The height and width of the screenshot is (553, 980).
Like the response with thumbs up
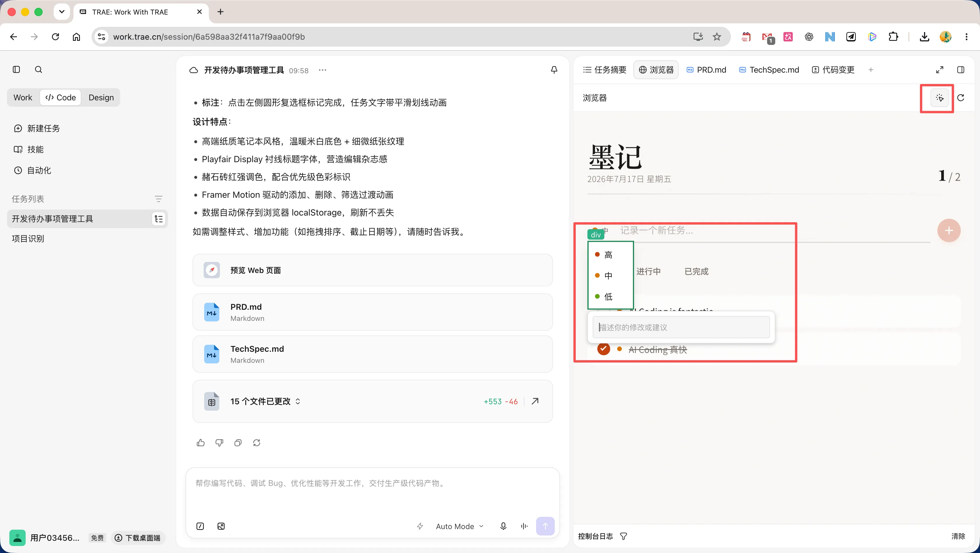click(201, 443)
